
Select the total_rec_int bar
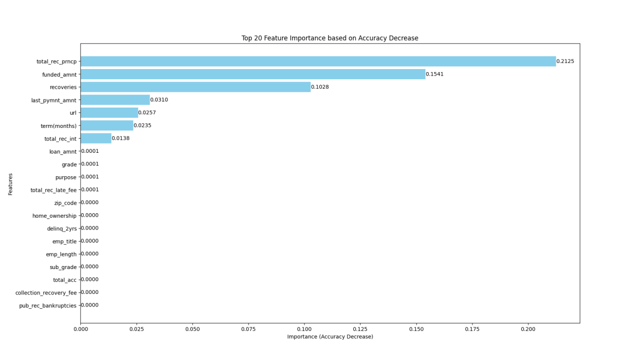pyautogui.click(x=96, y=139)
